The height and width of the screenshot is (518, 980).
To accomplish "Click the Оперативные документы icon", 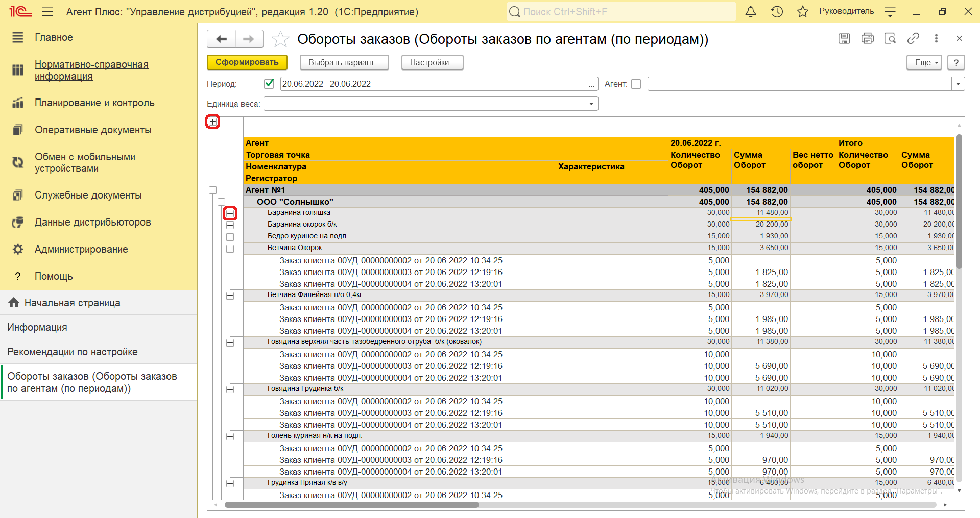I will [18, 130].
